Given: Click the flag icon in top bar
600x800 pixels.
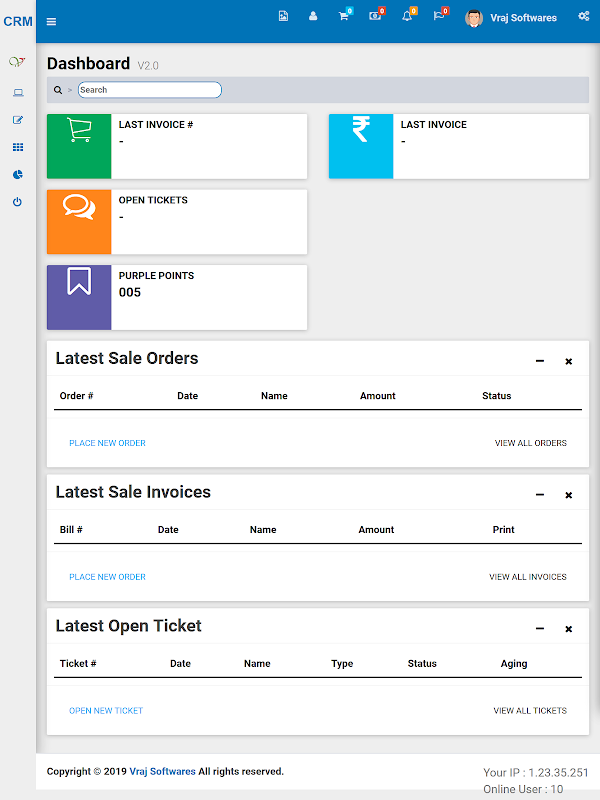Looking at the screenshot, I should pyautogui.click(x=438, y=16).
